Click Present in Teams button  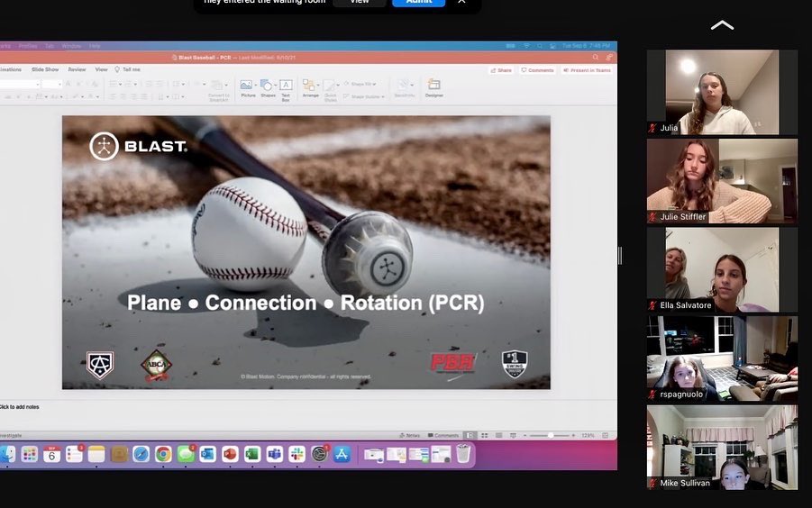[x=588, y=70]
